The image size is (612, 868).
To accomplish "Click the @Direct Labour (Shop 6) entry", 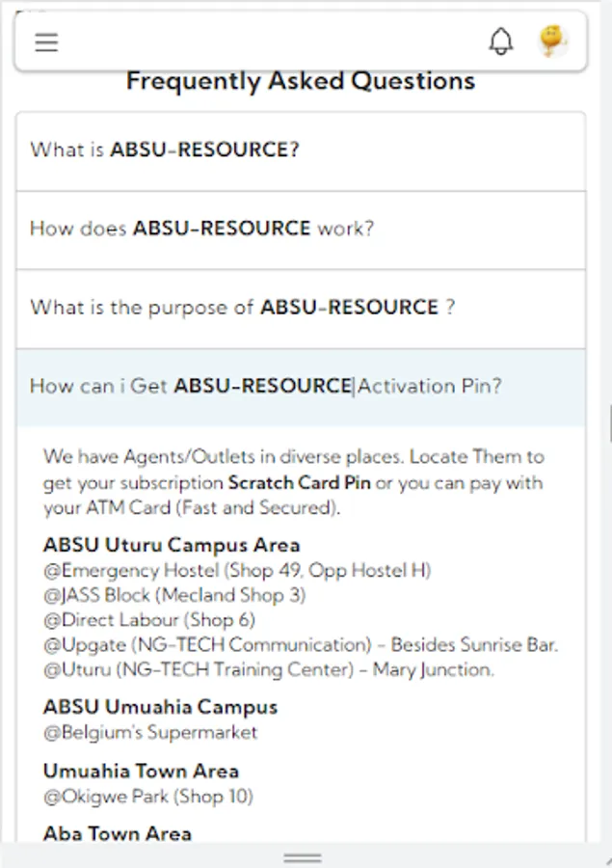I will tap(149, 620).
